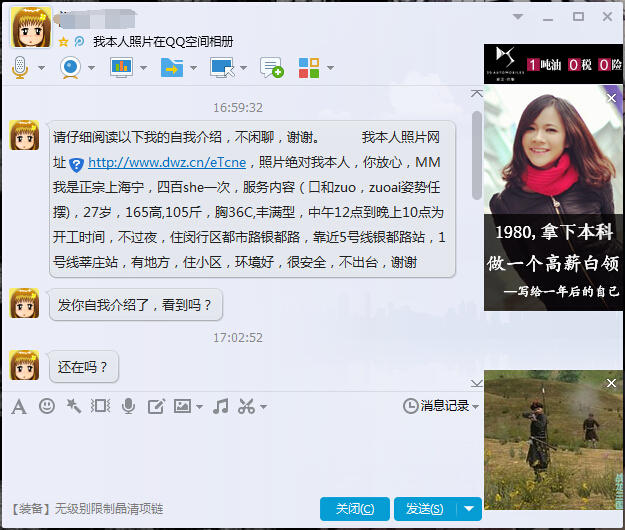Viewport: 625px width, 530px height.
Task: Open 消息记录 message history
Action: tap(440, 406)
